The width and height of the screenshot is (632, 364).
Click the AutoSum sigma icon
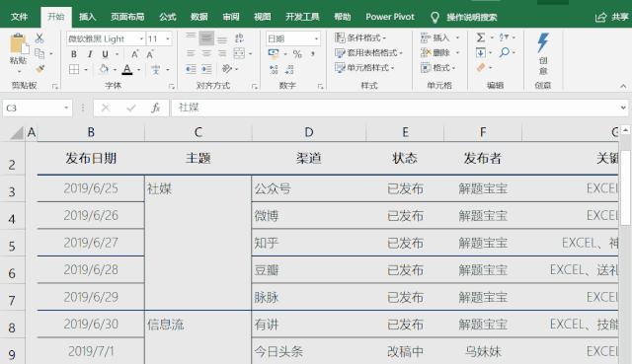[x=481, y=37]
